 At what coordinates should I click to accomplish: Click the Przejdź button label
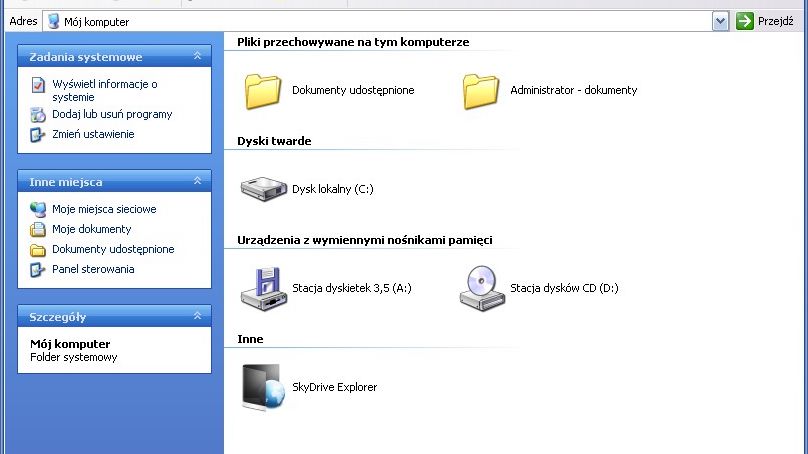point(776,22)
